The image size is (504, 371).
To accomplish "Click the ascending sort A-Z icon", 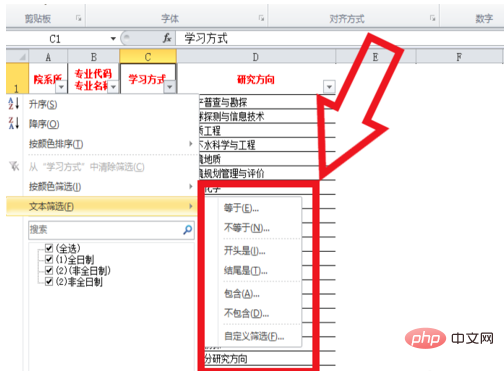I will coord(13,104).
